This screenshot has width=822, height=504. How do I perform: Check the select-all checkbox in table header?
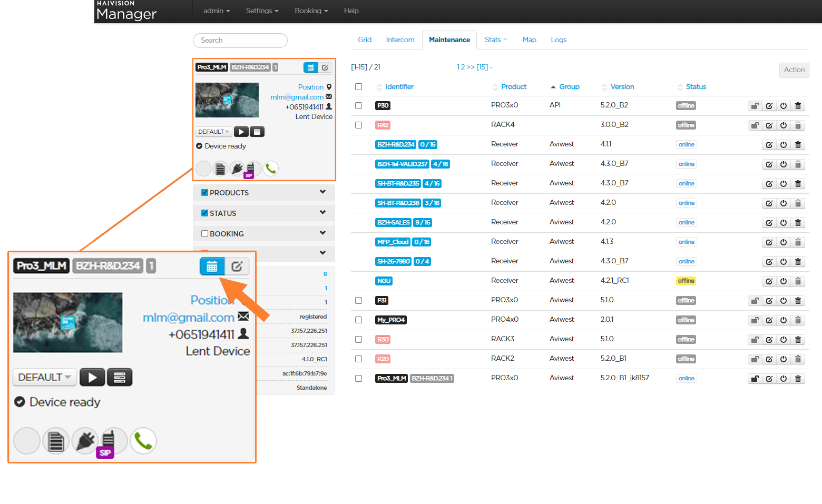click(x=359, y=87)
